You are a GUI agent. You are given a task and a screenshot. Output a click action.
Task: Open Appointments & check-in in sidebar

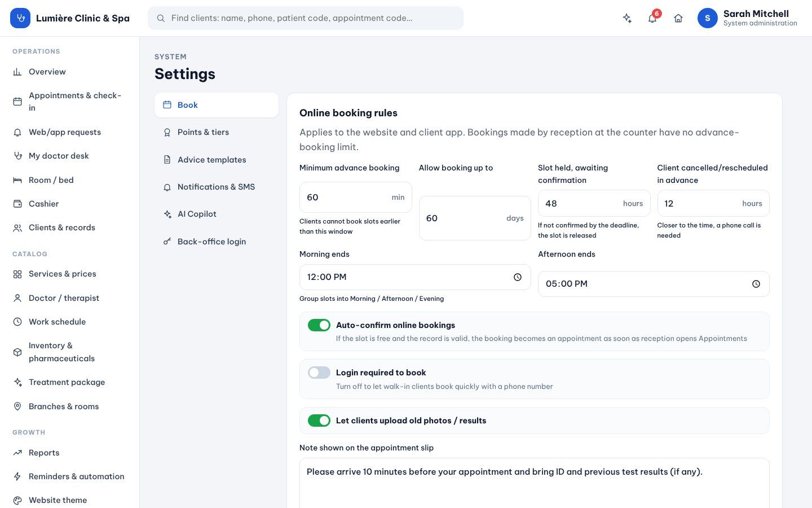[x=69, y=102]
